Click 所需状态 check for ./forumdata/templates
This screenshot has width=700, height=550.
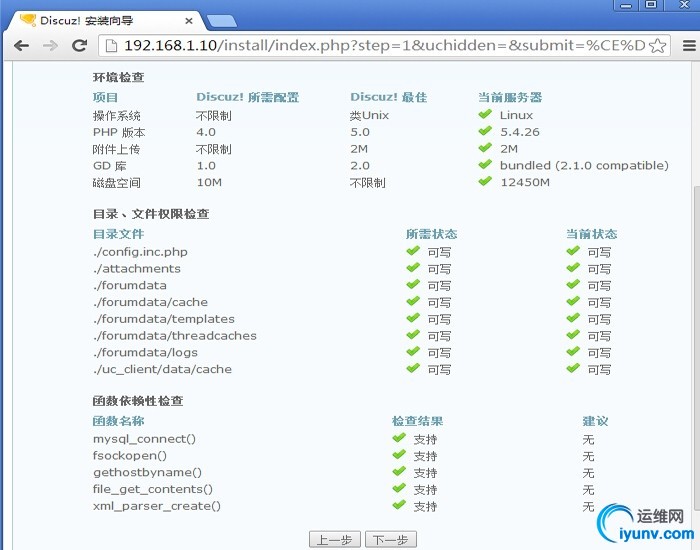[x=413, y=318]
